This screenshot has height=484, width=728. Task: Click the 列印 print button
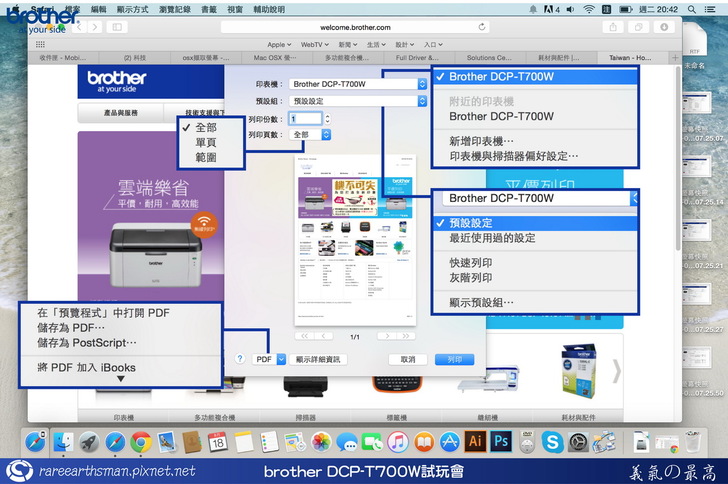click(455, 359)
